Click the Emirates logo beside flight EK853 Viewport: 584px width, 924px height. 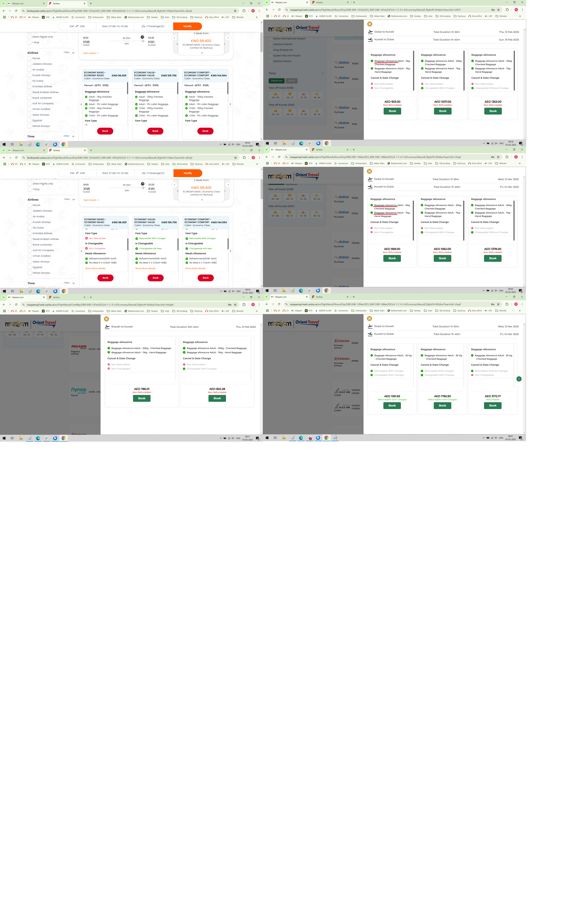click(x=342, y=341)
